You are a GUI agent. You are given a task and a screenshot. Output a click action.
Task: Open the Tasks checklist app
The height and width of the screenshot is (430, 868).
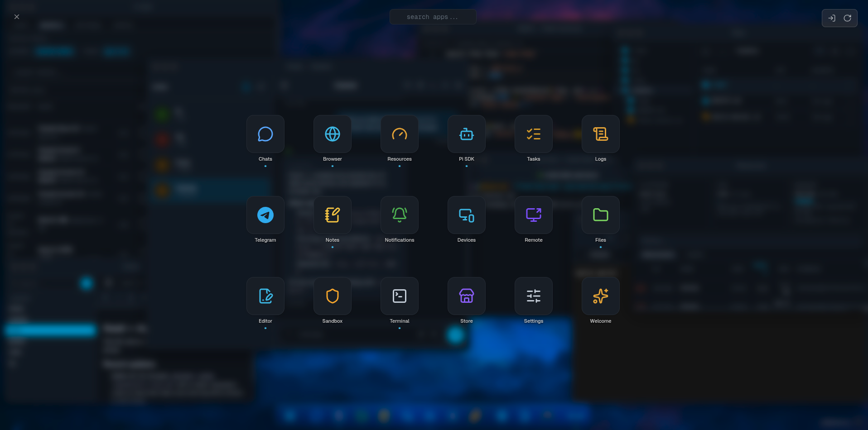click(x=533, y=134)
